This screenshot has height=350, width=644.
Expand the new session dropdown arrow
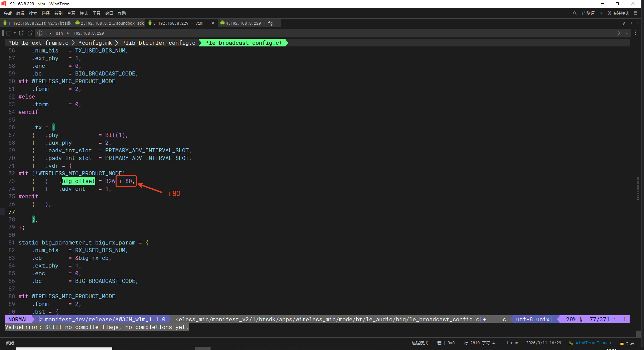(x=15, y=33)
